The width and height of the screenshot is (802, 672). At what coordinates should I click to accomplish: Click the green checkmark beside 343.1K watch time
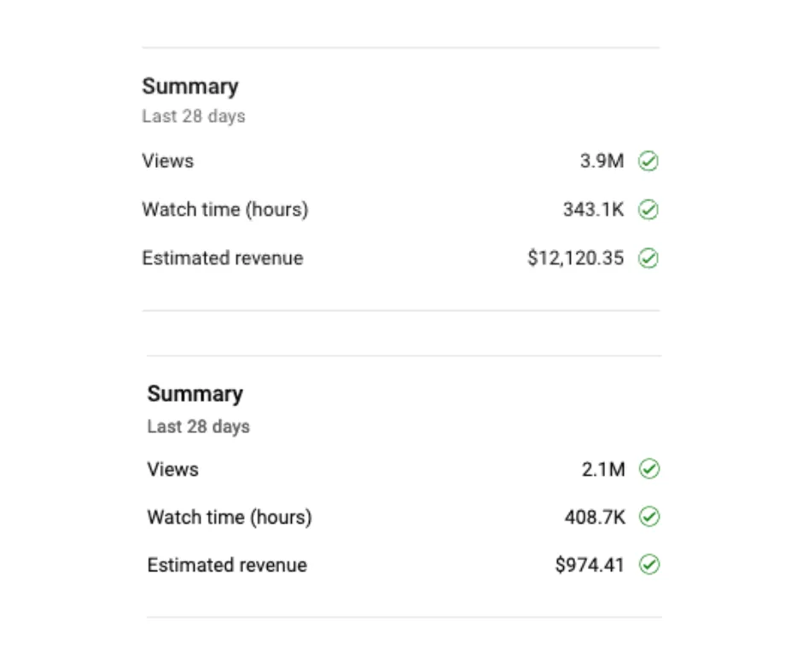(x=648, y=210)
